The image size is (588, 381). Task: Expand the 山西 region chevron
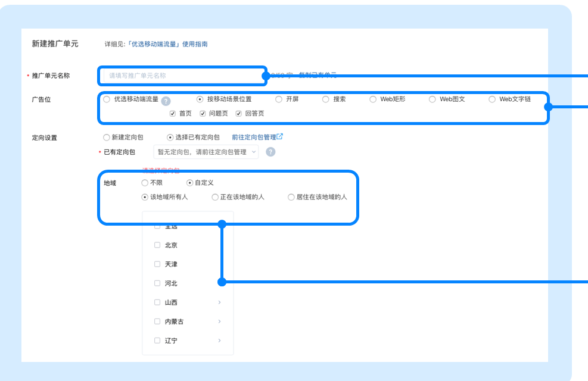coord(219,302)
